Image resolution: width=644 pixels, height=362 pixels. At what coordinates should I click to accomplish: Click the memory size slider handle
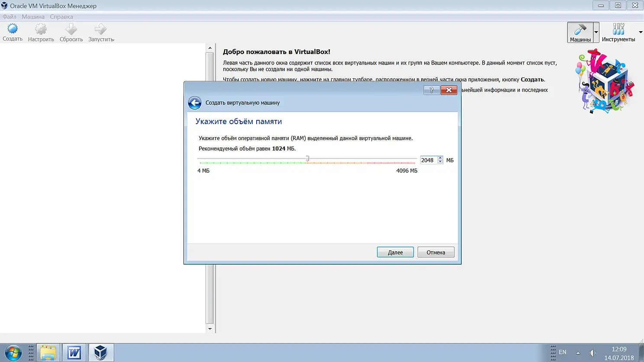click(307, 159)
